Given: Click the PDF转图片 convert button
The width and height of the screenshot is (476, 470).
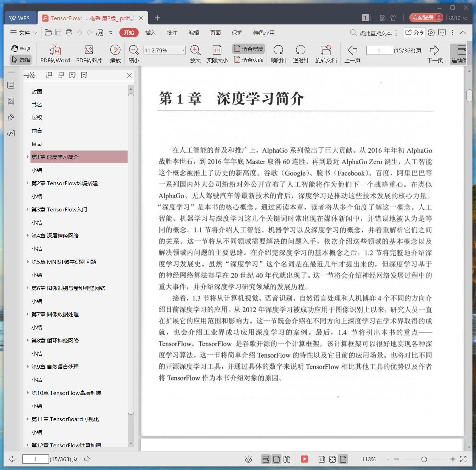Looking at the screenshot, I should pos(89,54).
